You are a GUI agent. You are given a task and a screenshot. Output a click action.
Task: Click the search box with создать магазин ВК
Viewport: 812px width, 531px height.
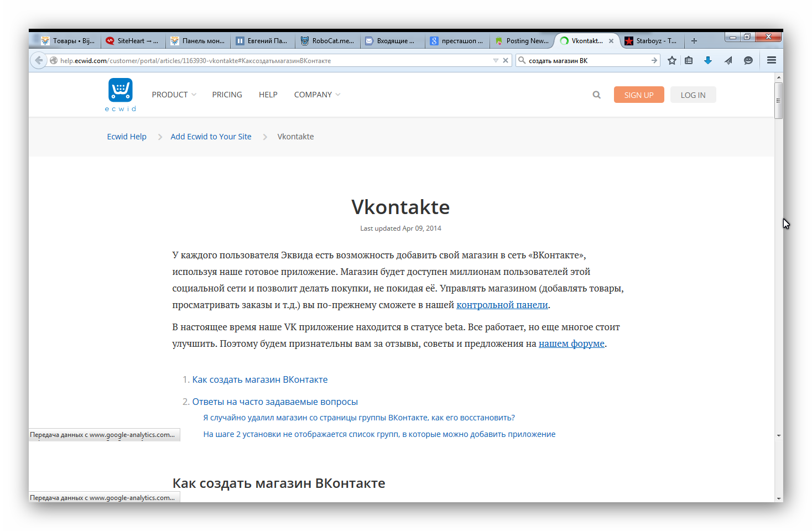point(587,60)
